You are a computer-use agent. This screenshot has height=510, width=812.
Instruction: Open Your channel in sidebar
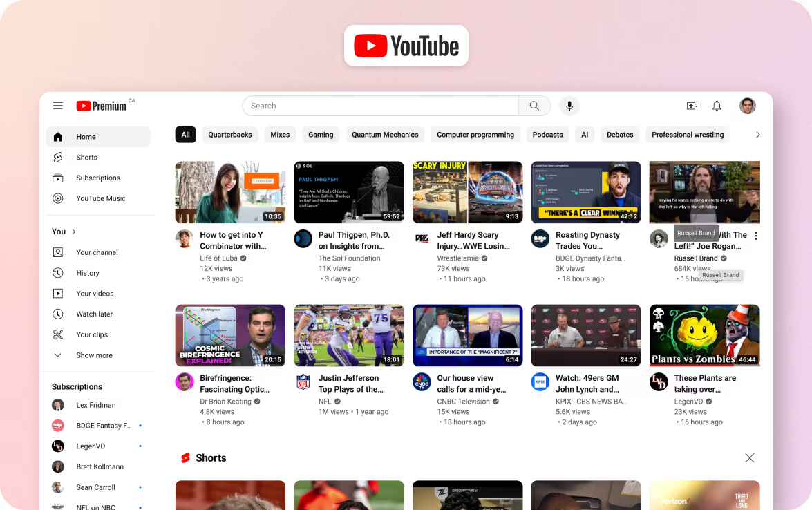pos(98,252)
